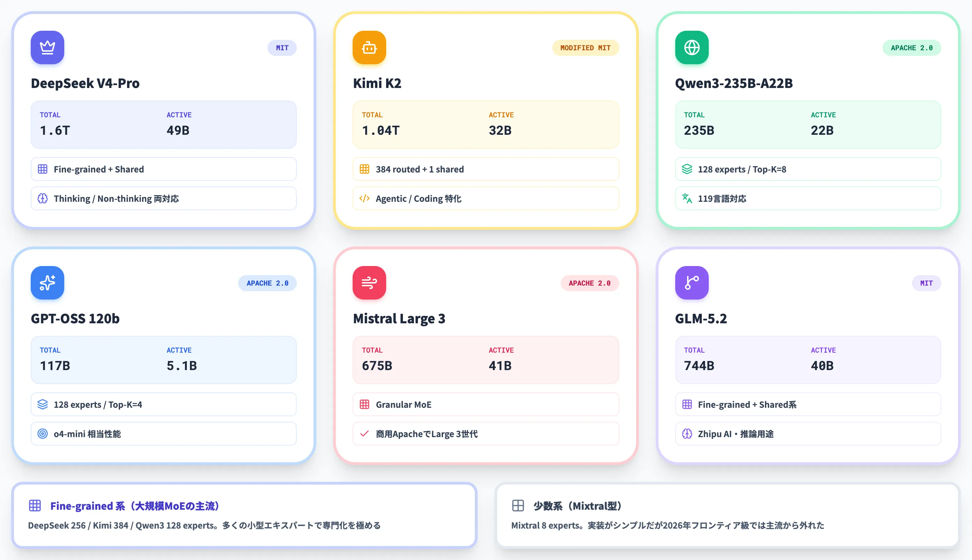
Task: Click the 128 experts / Top-K=4 row
Action: (163, 405)
